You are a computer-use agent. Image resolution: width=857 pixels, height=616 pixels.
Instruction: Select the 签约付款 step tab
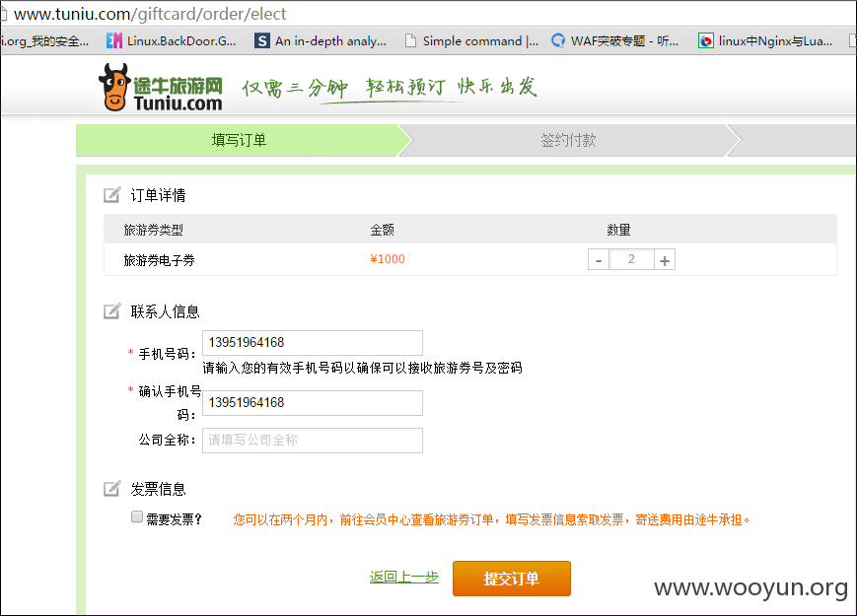(x=568, y=140)
